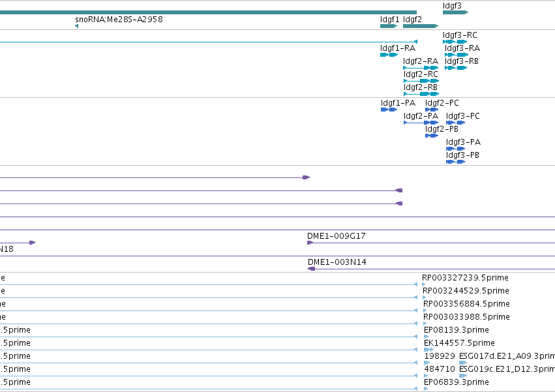Click the DME1-003N14 clone label

[x=337, y=262]
